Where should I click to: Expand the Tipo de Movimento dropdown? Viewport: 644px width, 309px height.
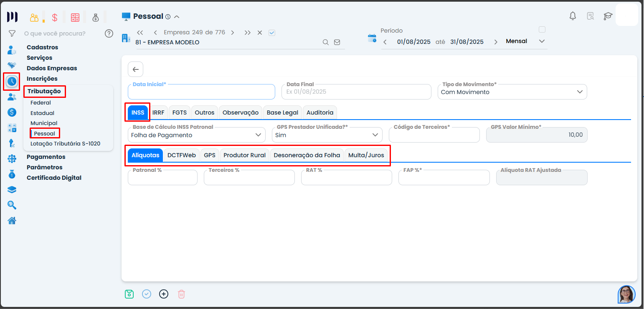(580, 92)
